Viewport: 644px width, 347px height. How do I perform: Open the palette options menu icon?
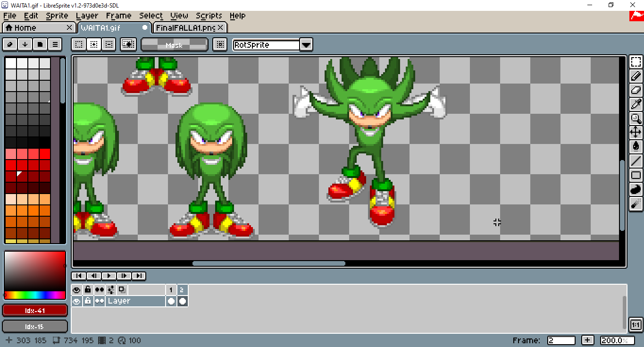pos(55,44)
